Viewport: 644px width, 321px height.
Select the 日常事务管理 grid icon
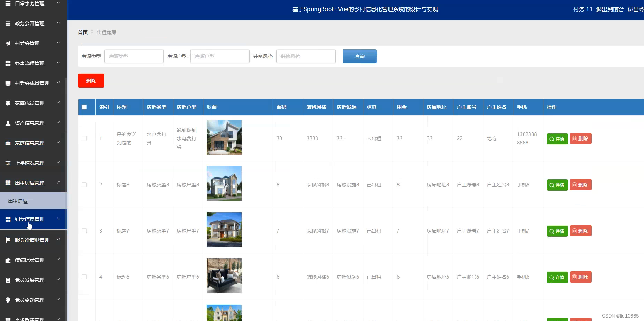coord(8,3)
